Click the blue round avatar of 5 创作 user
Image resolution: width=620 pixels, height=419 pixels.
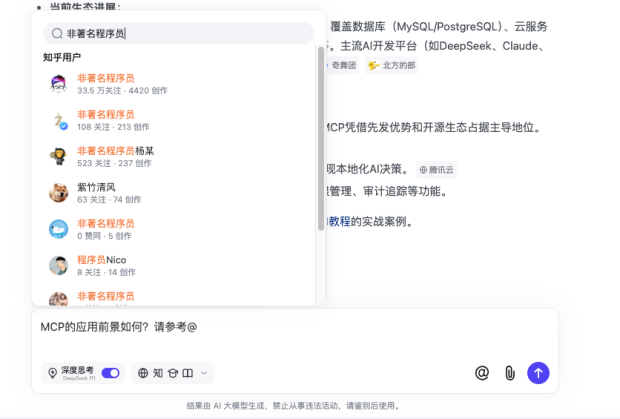click(59, 229)
